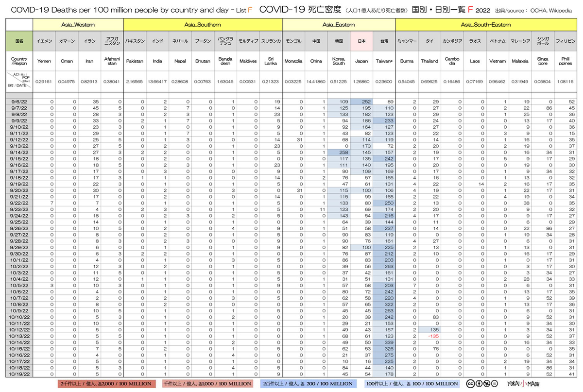The height and width of the screenshot is (392, 583).
Task: Click the Bangladesh column label
Action: [x=225, y=62]
